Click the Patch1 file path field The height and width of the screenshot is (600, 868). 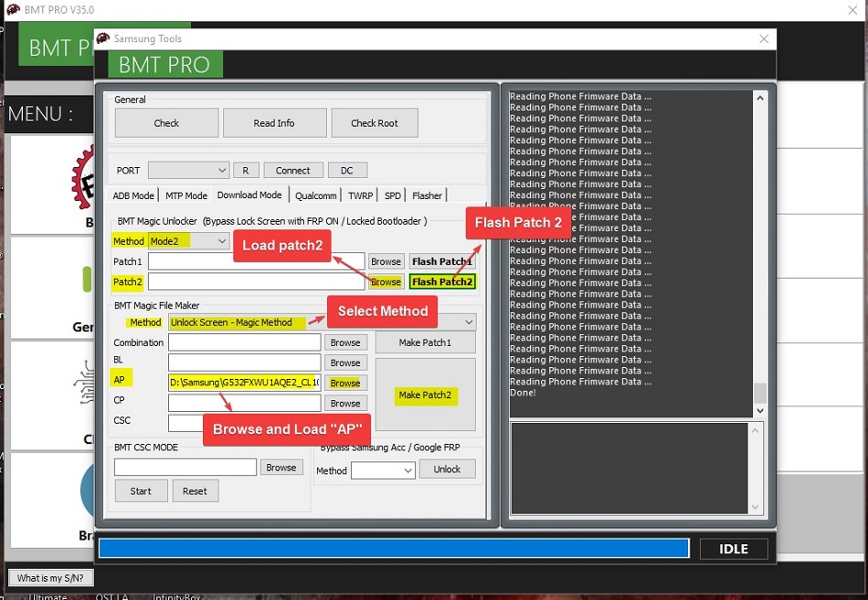tap(256, 261)
